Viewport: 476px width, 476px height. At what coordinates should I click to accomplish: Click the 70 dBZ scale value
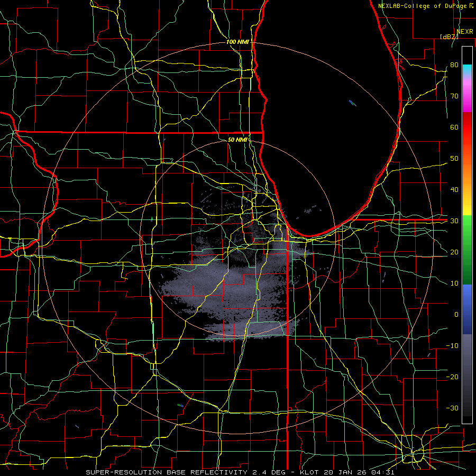(454, 96)
